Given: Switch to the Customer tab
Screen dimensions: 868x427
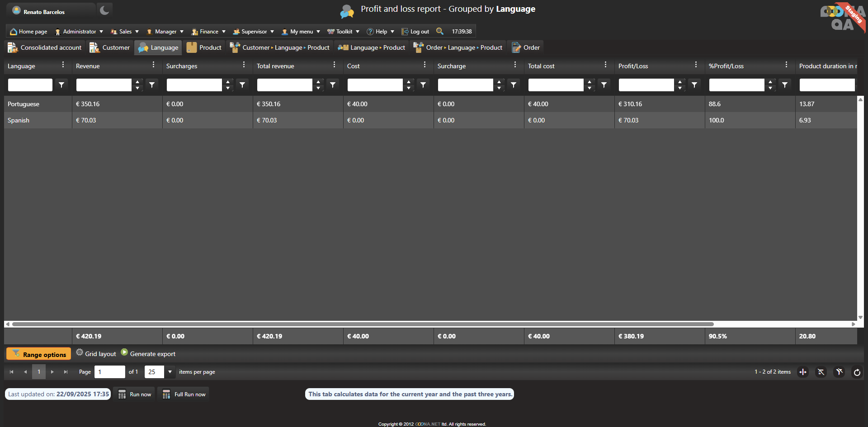Looking at the screenshot, I should click(110, 47).
